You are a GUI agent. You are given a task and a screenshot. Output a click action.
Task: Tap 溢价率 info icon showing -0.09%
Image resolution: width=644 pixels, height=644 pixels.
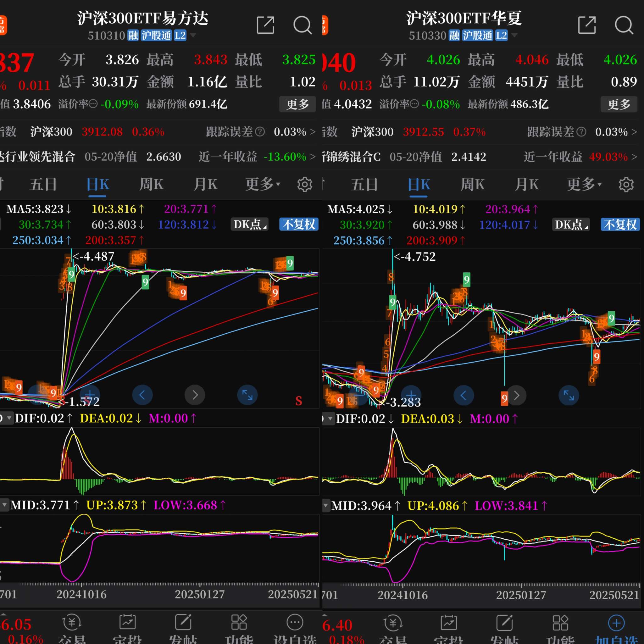click(93, 104)
